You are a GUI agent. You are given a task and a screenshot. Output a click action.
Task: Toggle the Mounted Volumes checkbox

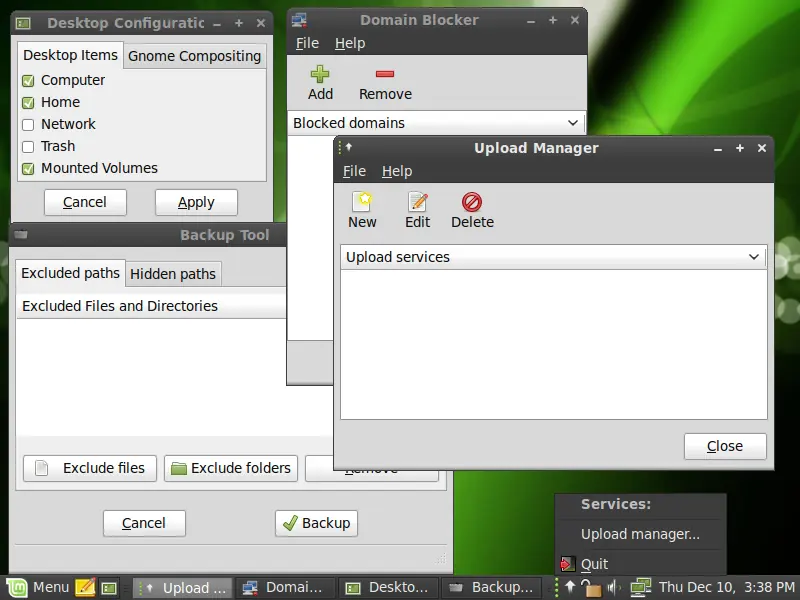[x=28, y=168]
